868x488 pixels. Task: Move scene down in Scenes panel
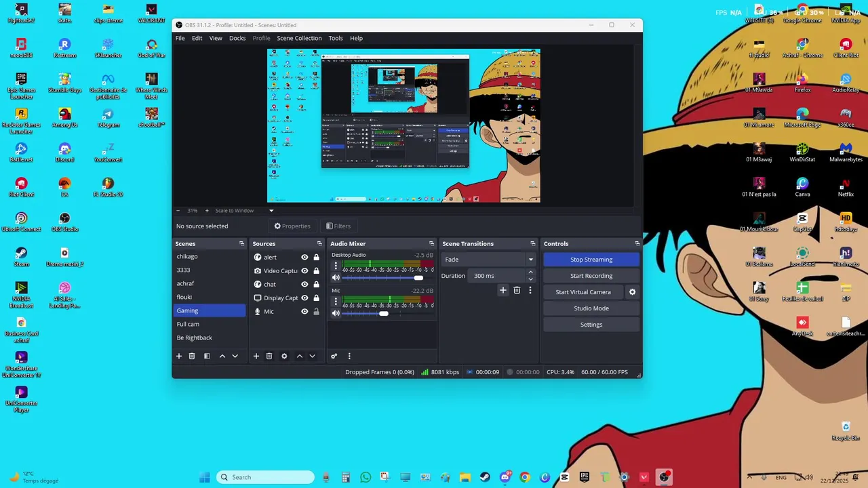[235, 356]
